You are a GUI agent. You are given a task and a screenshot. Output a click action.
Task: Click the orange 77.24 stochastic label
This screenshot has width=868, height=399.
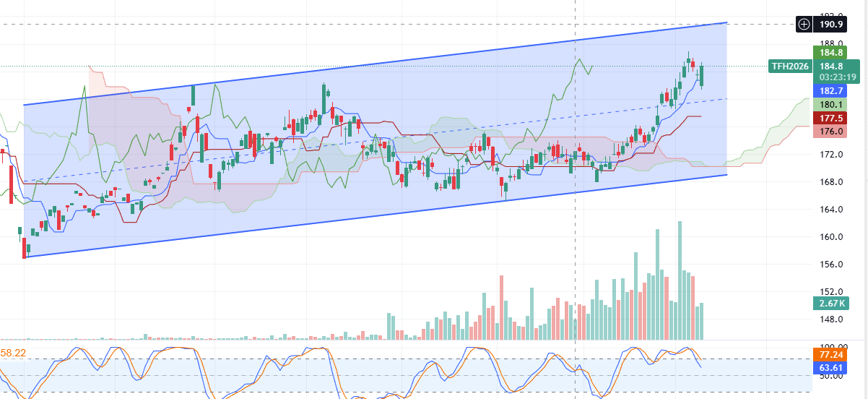[x=830, y=355]
